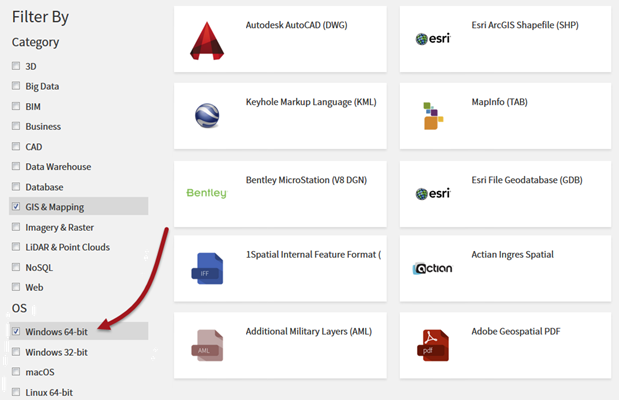
Task: Click the blue IFF file icon
Action: pos(207,269)
